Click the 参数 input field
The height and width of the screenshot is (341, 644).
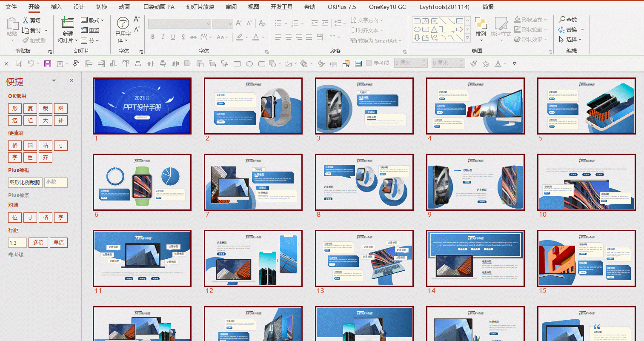pyautogui.click(x=56, y=182)
